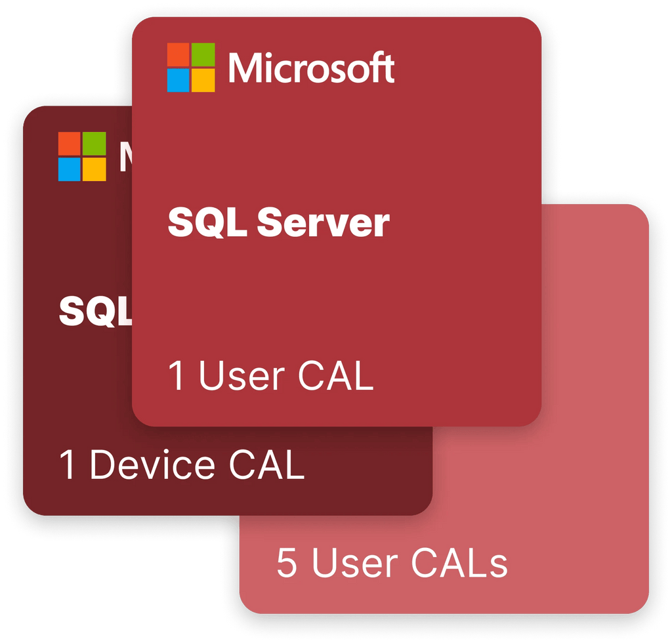Click the yellow logo square on the Device CAL card

point(94,169)
